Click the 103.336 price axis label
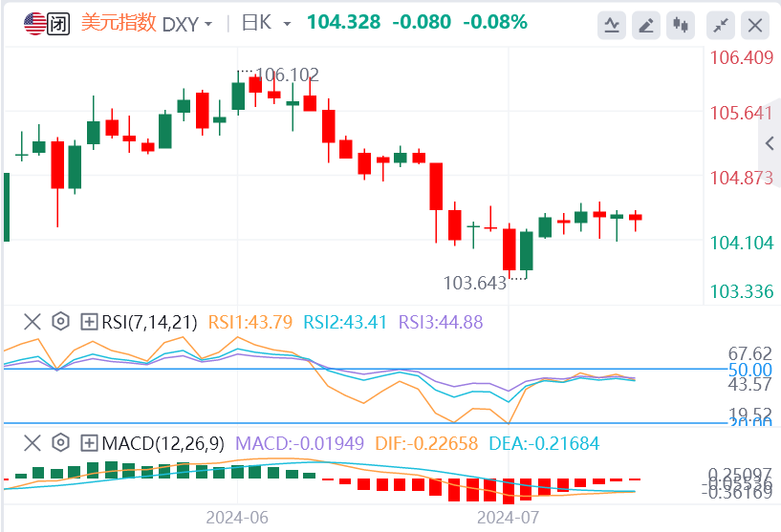The image size is (781, 532). [x=742, y=291]
